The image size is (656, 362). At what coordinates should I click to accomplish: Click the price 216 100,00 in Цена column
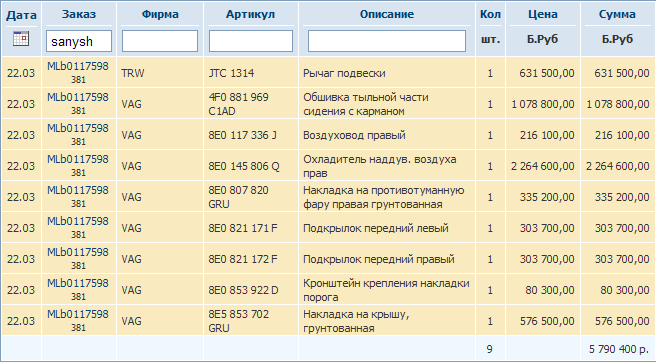point(547,135)
